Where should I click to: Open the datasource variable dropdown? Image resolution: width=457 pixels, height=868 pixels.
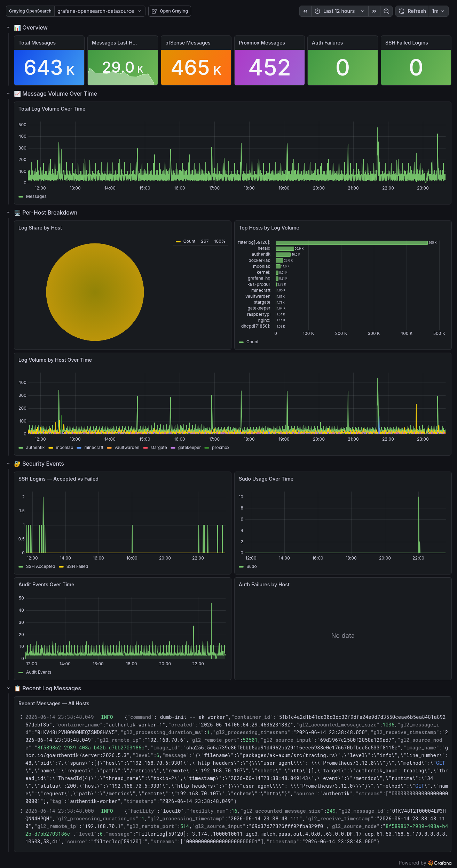[100, 11]
